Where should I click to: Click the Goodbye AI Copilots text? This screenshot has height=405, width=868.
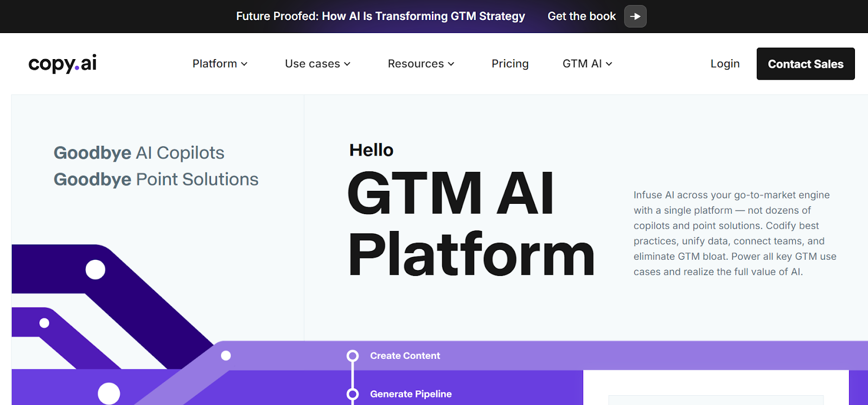tap(139, 153)
